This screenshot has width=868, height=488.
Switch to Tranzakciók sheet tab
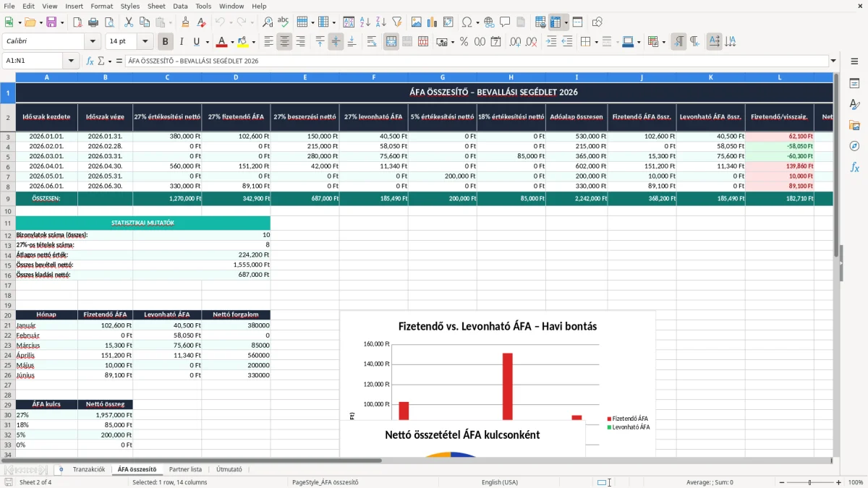88,469
